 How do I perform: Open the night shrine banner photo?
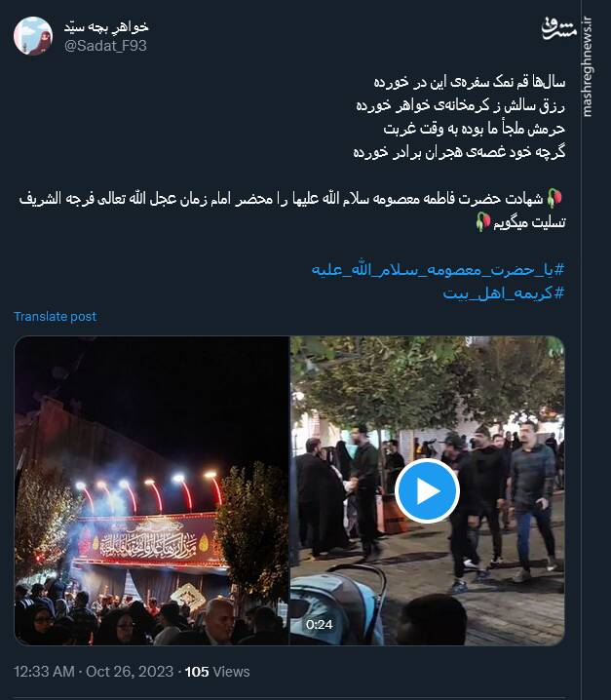pos(151,490)
